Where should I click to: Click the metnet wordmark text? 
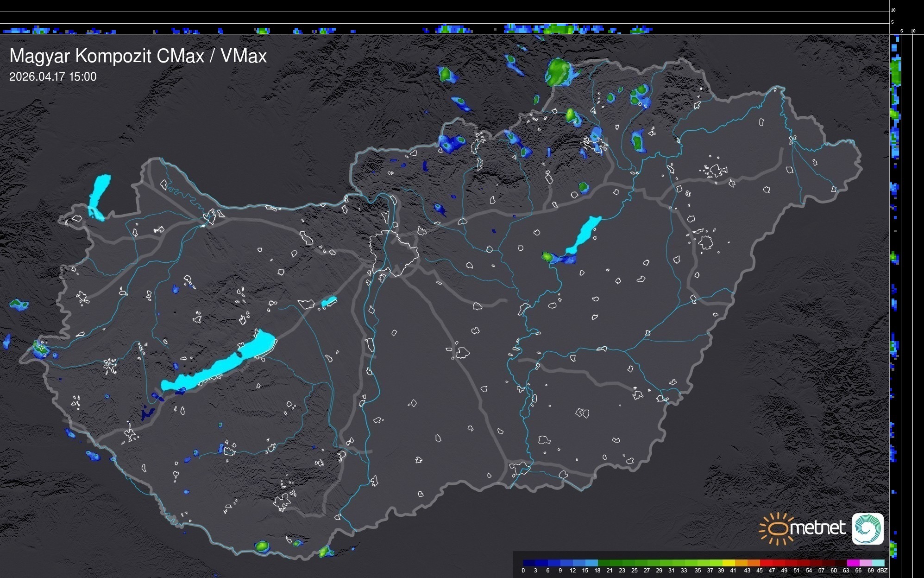click(818, 528)
